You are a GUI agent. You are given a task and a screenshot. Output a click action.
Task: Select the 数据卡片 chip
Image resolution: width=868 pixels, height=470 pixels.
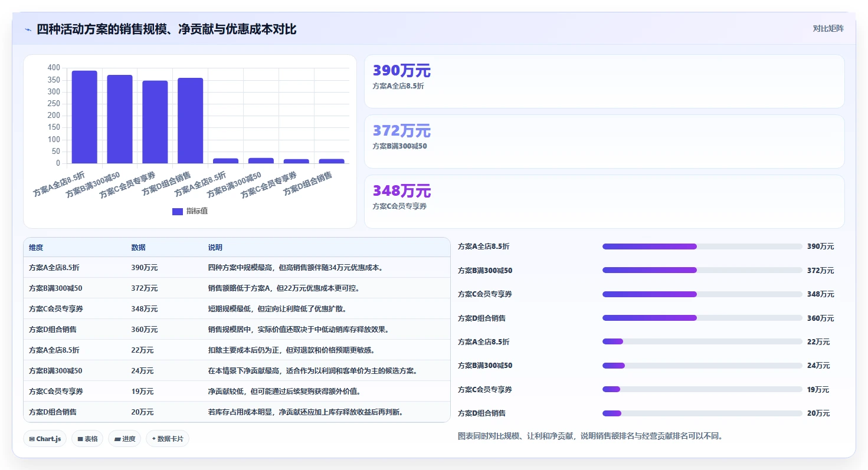[x=168, y=439]
